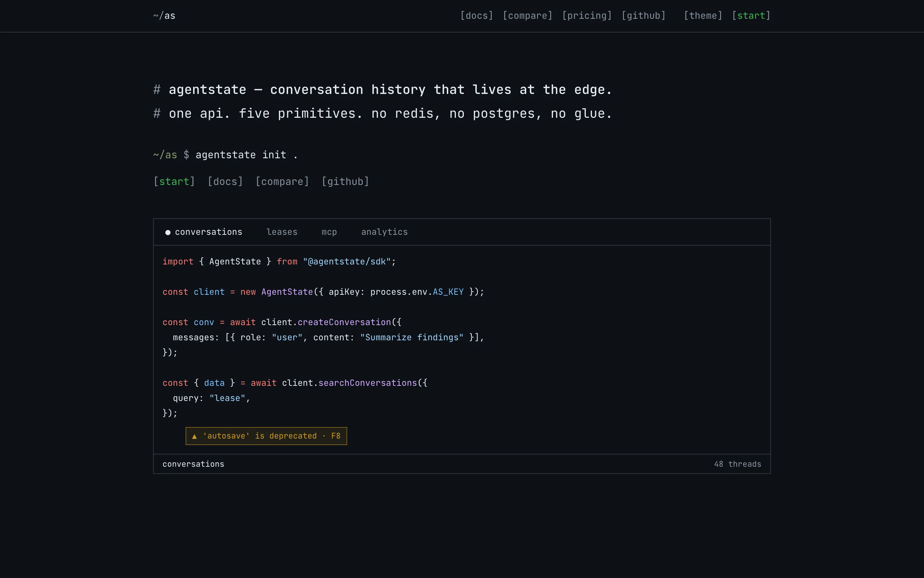Switch to the leases tab
The image size is (924, 578).
[282, 232]
